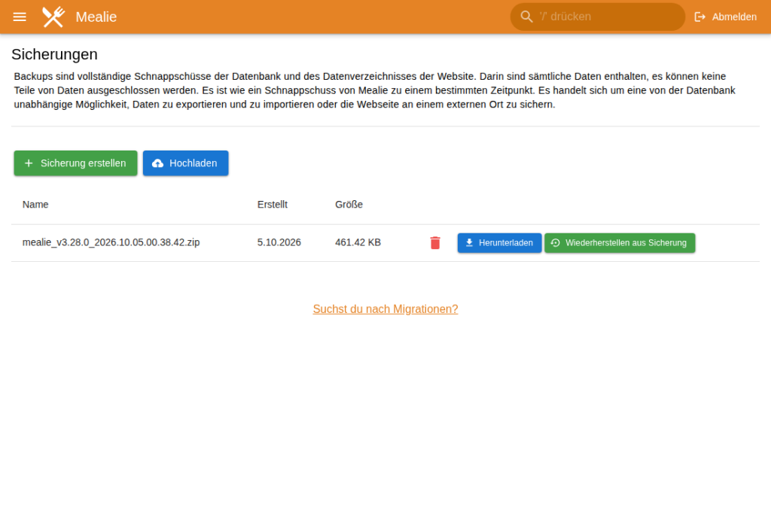Click the Hochladen upload button
771x532 pixels.
[x=185, y=163]
